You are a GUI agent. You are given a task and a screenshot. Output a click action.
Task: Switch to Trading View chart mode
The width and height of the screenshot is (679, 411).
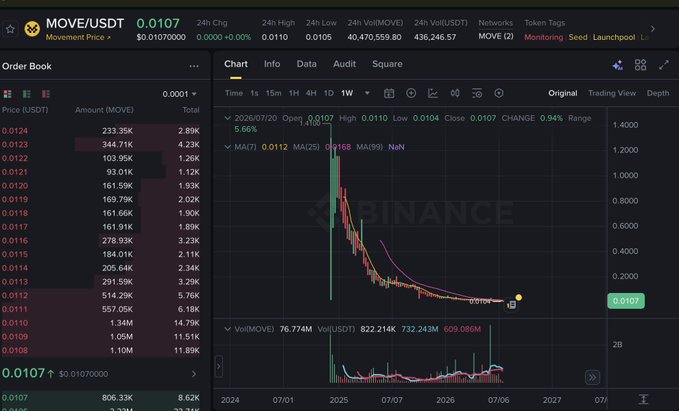coord(612,93)
